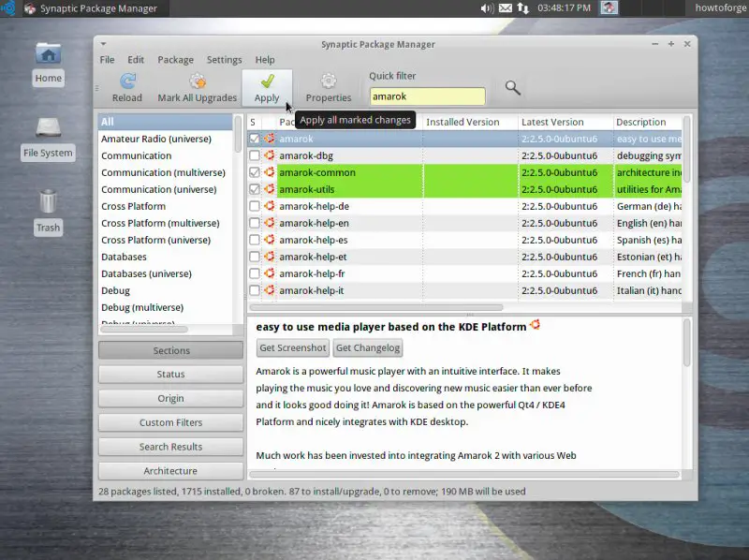Screen dimensions: 749x560
Task: Show Custom Filters list
Action: (171, 422)
